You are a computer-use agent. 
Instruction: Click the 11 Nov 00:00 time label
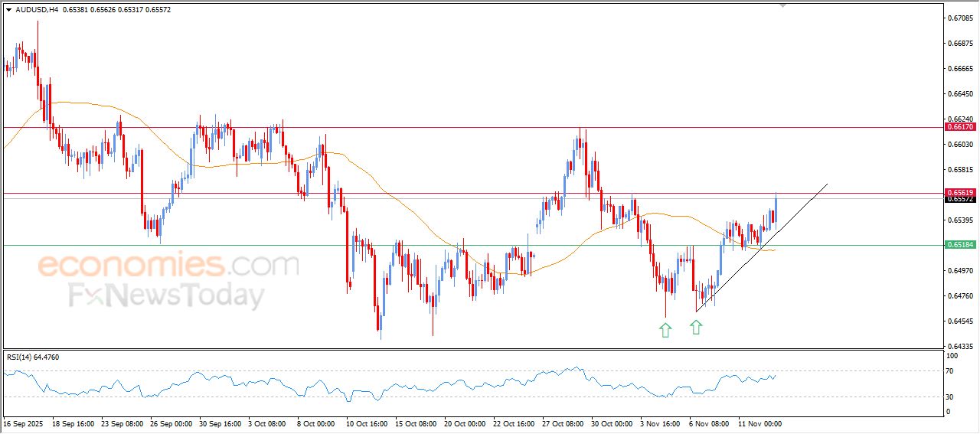(759, 423)
